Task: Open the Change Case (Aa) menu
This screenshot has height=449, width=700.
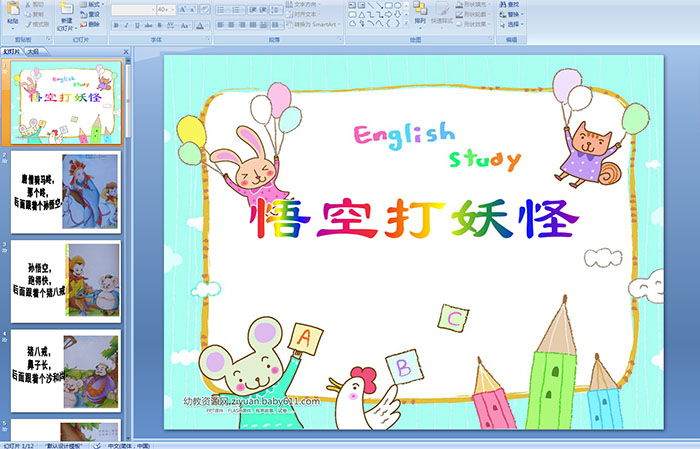Action: coord(185,25)
